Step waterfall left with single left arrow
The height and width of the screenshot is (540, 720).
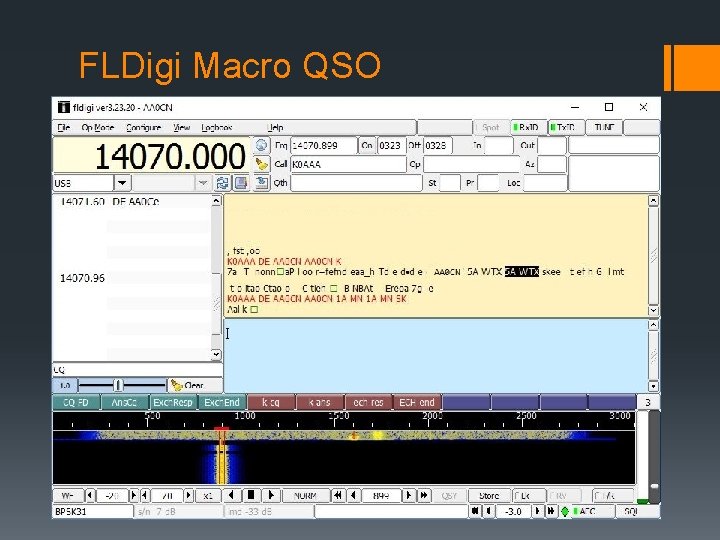click(x=232, y=495)
